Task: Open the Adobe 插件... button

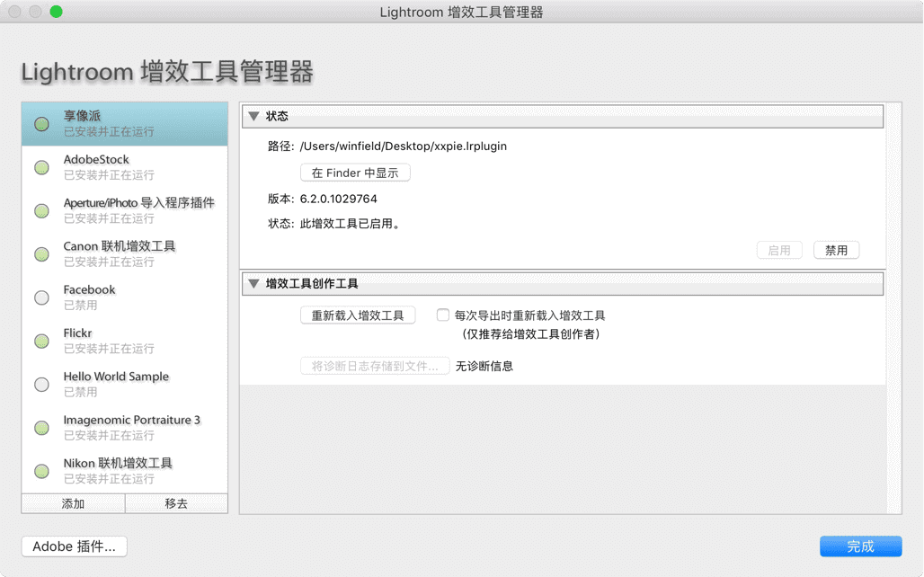Action: 74,546
